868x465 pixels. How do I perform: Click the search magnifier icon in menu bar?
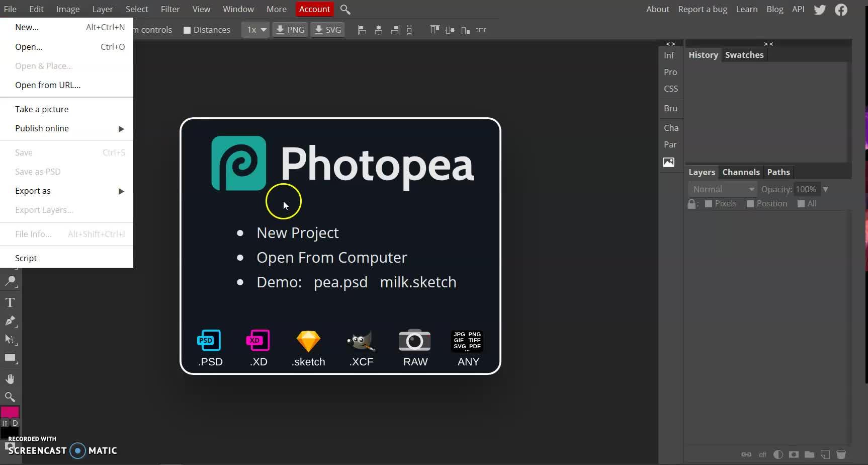pos(345,10)
